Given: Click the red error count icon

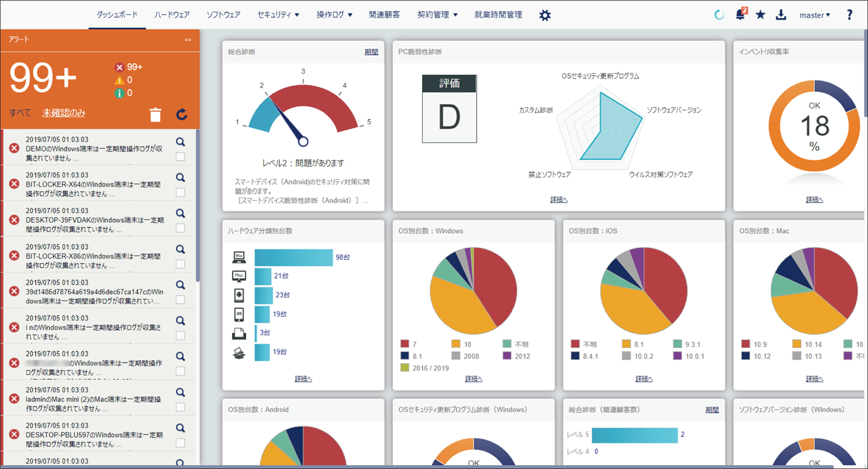Looking at the screenshot, I should click(x=119, y=67).
